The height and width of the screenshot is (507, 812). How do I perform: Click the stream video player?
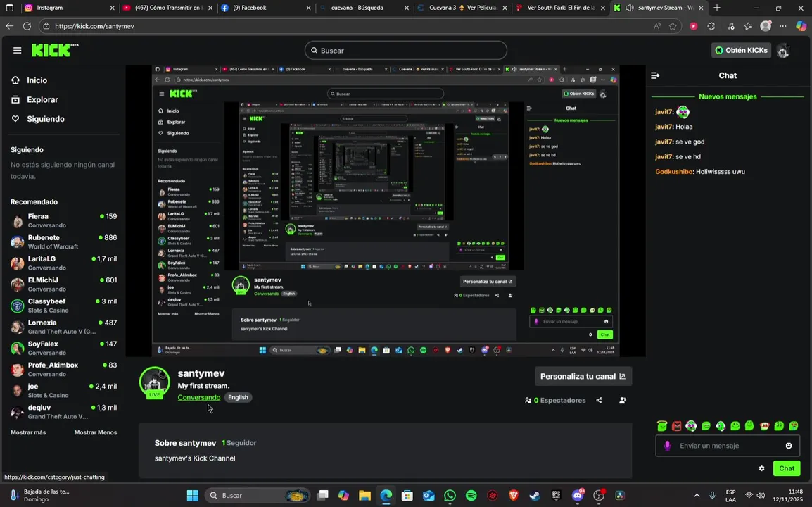pos(386,211)
